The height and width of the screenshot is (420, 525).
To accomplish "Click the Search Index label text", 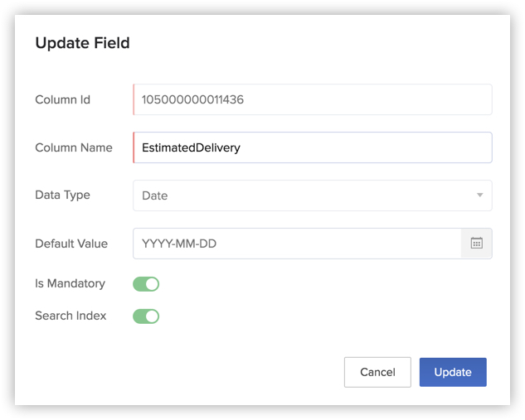I will [x=70, y=316].
